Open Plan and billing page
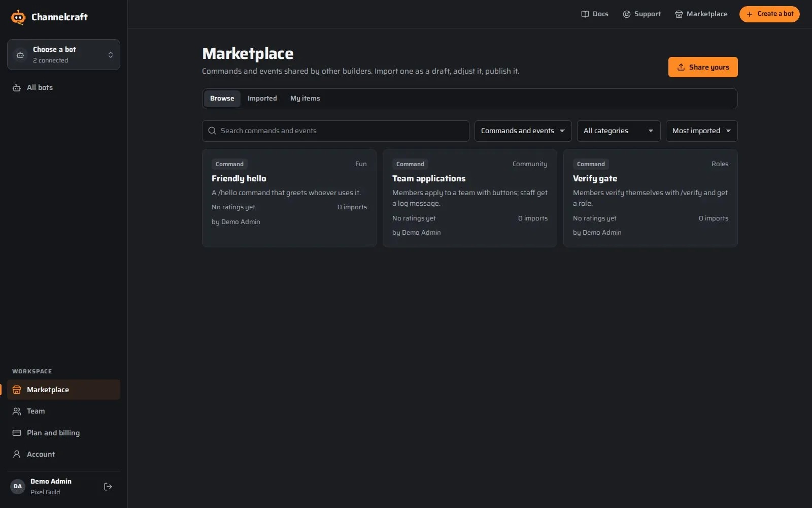812x508 pixels. pyautogui.click(x=63, y=433)
